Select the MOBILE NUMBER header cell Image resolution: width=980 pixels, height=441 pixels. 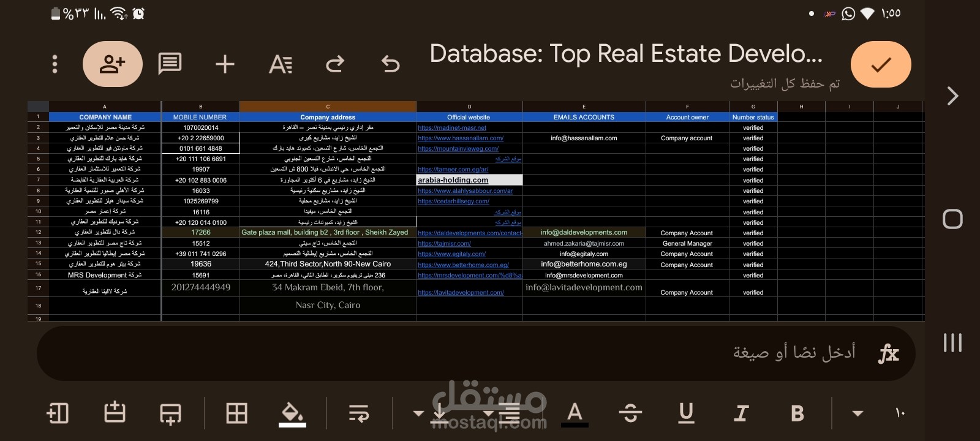pyautogui.click(x=200, y=117)
